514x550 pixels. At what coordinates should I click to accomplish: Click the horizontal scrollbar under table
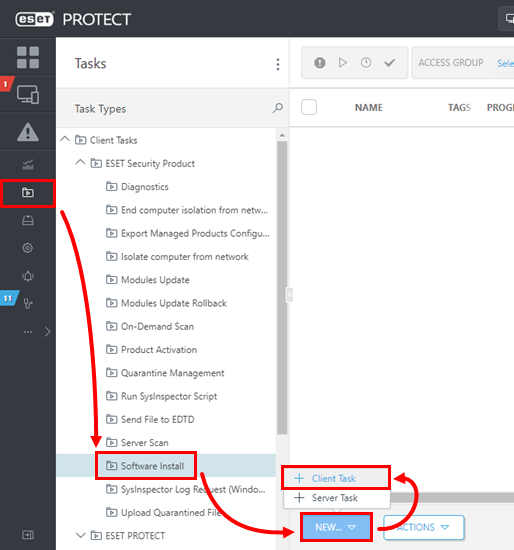click(452, 497)
